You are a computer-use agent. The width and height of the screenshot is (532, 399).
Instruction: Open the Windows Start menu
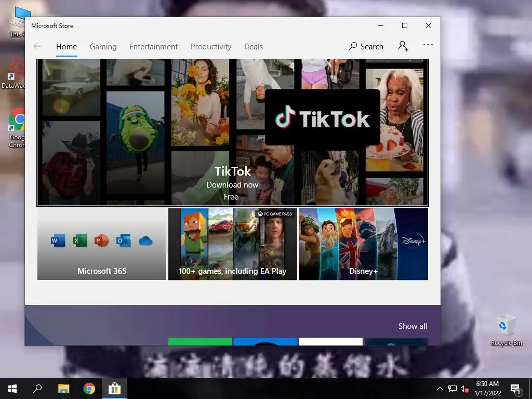tap(12, 389)
